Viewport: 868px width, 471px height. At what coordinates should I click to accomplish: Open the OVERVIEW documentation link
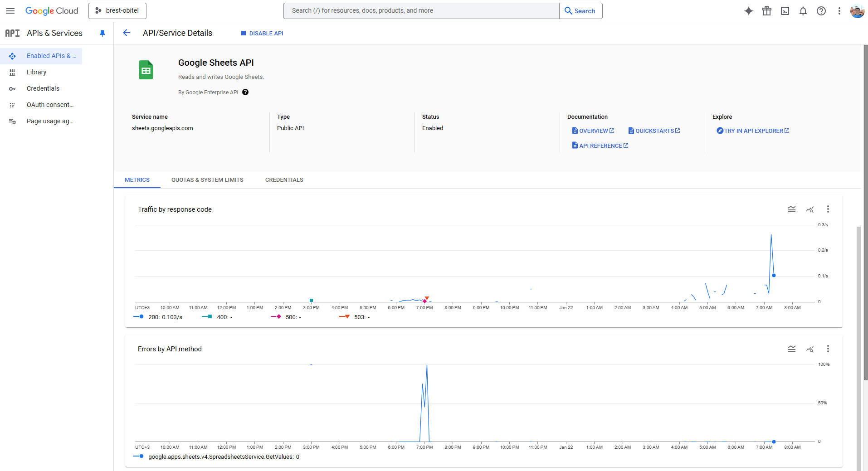[x=593, y=131]
